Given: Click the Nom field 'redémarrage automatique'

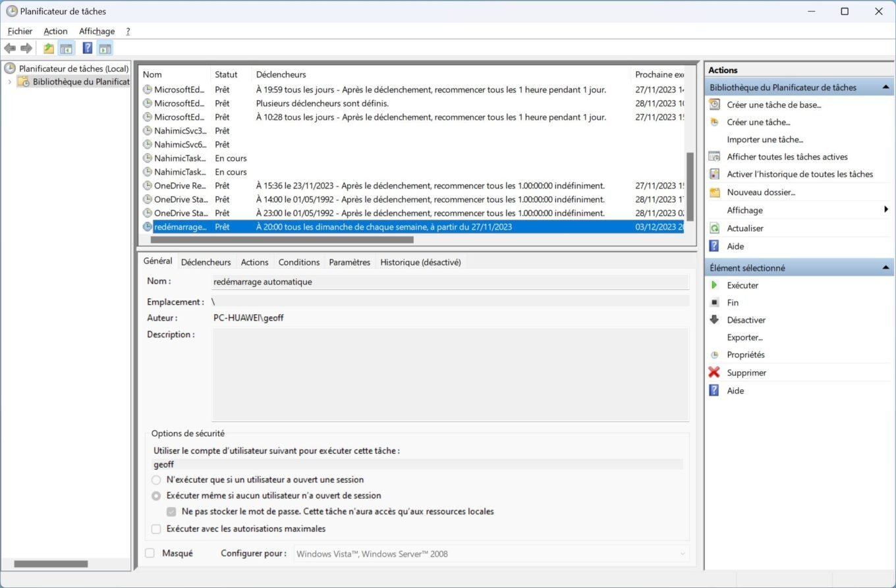Looking at the screenshot, I should [x=450, y=282].
